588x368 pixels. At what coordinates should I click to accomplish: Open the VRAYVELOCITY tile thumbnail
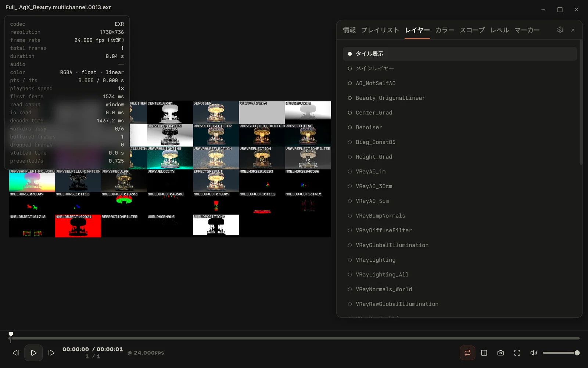(x=170, y=181)
